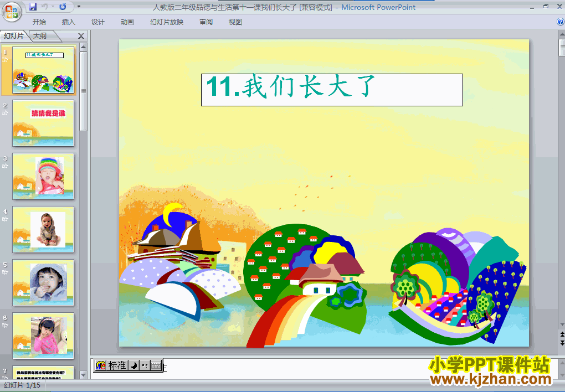Open PowerPoint Help via blue question icon

click(561, 22)
